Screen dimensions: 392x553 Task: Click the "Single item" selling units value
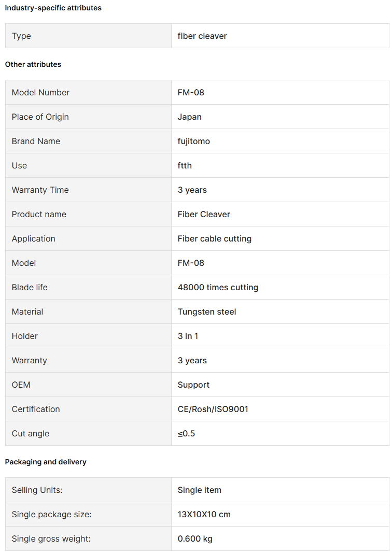pyautogui.click(x=200, y=490)
